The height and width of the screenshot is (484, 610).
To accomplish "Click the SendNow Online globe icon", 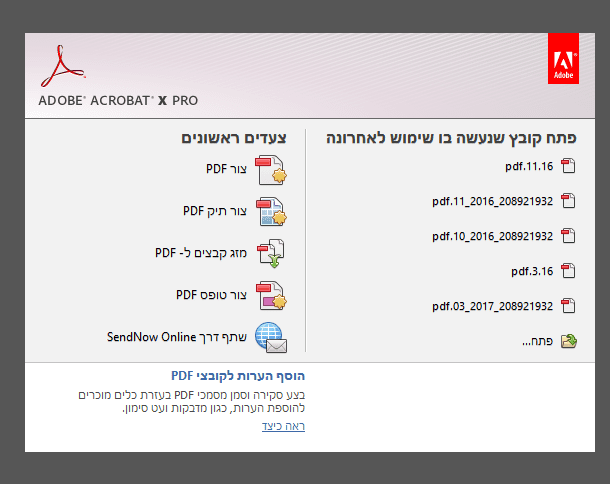I will click(x=271, y=338).
